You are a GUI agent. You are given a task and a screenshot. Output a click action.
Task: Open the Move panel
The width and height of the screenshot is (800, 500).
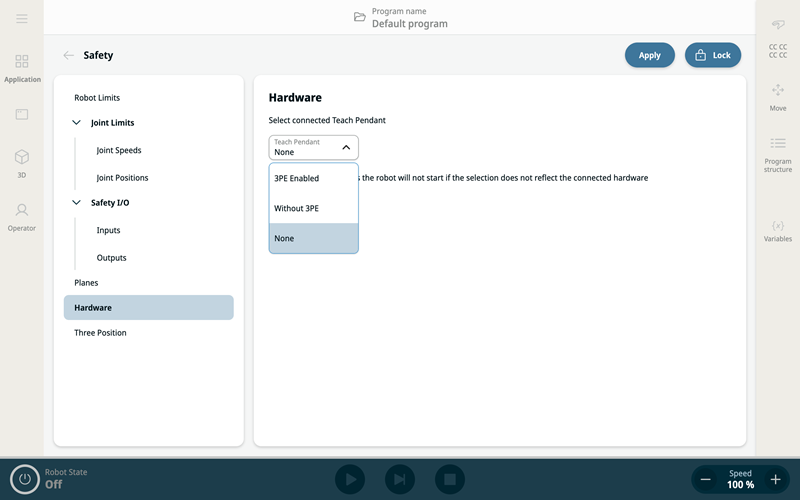pyautogui.click(x=777, y=97)
